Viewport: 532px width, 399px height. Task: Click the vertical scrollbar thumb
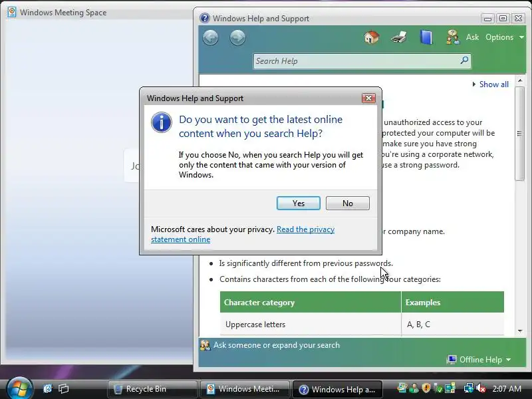pyautogui.click(x=519, y=134)
